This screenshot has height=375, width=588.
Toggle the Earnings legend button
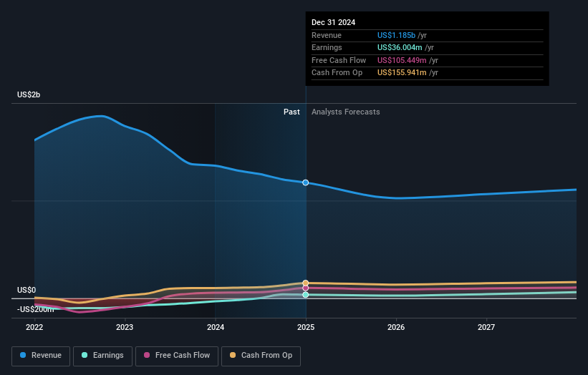pyautogui.click(x=102, y=356)
